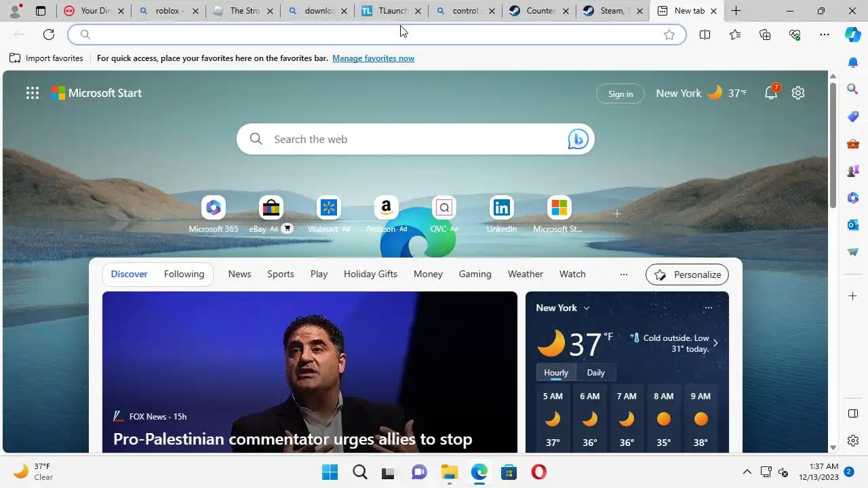The image size is (868, 488).
Task: Open tab actions menu icon
Action: click(x=41, y=11)
